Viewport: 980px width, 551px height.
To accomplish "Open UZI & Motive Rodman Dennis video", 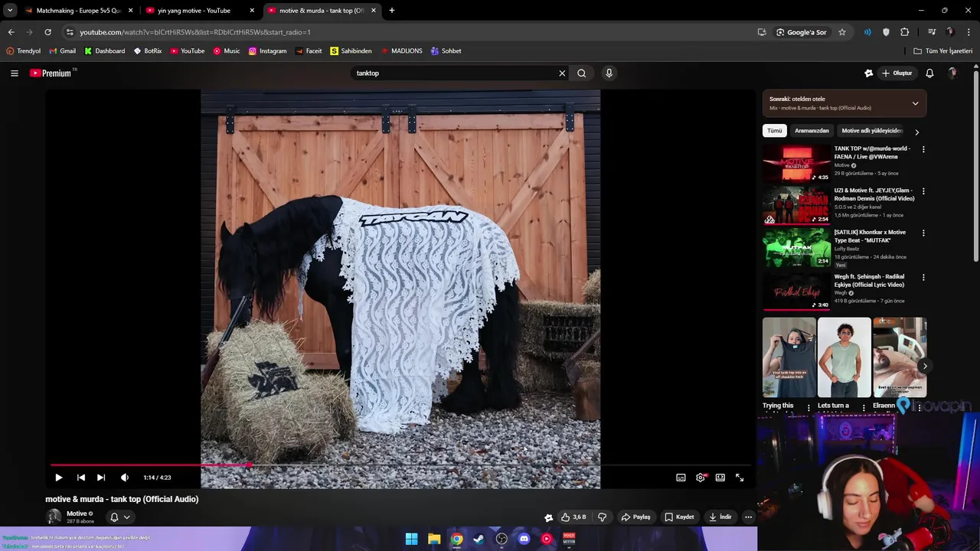I will point(796,205).
